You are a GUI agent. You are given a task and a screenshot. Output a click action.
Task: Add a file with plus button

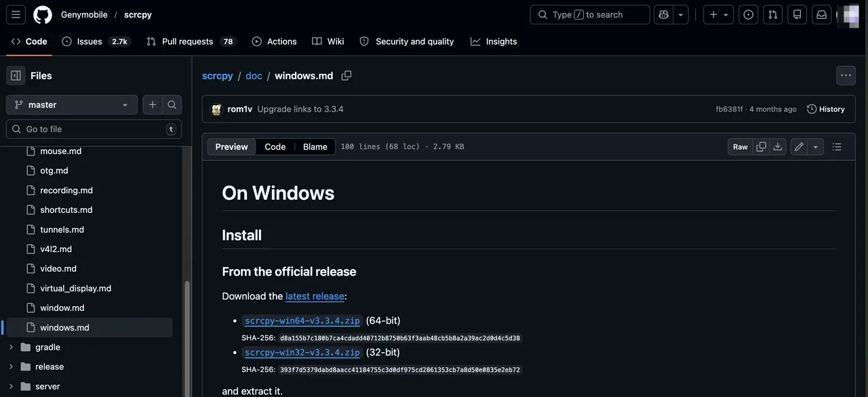(x=153, y=104)
